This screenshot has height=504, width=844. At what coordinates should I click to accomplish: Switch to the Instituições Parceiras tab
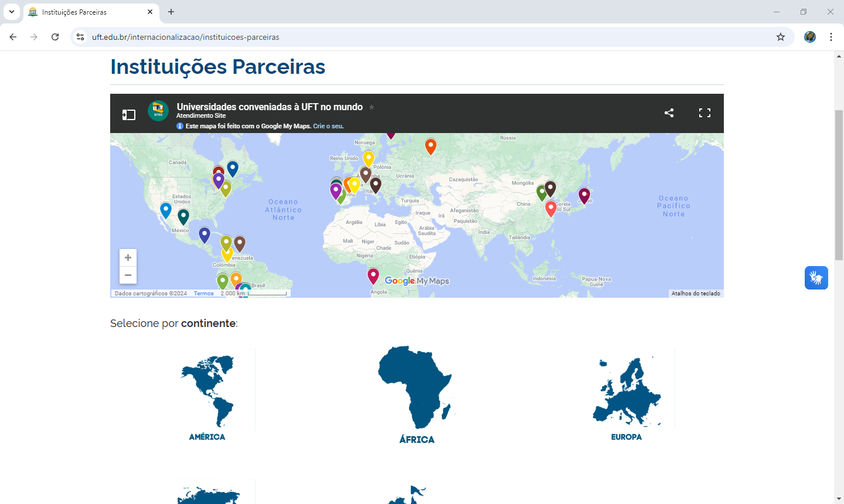click(x=88, y=12)
